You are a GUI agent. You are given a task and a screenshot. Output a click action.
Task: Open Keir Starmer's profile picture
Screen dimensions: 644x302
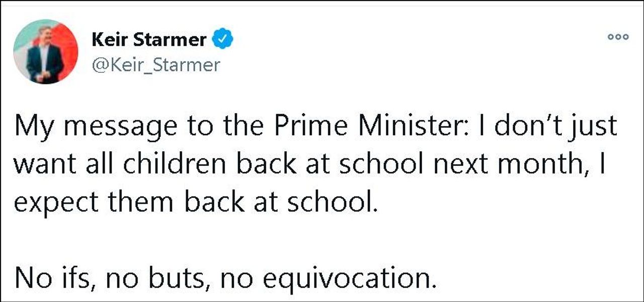click(46, 52)
